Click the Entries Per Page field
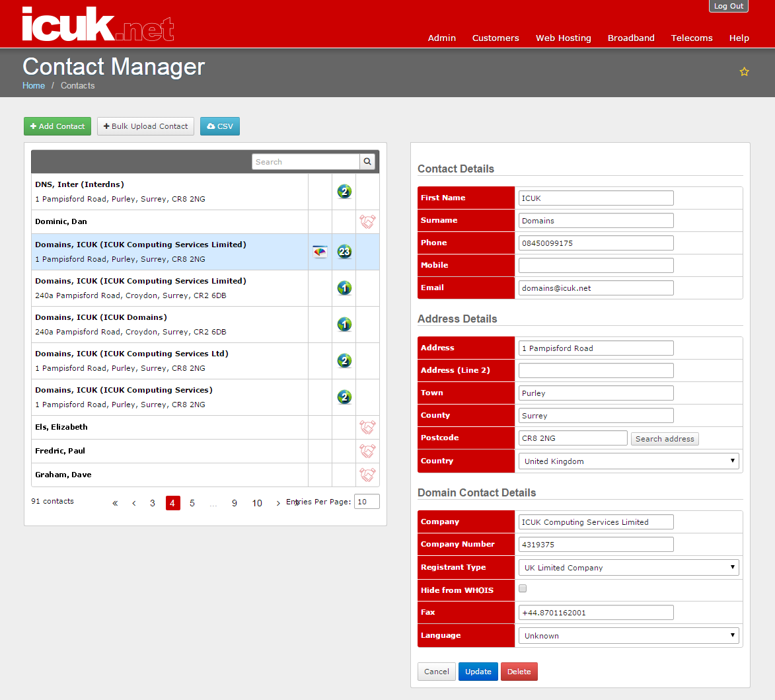 (367, 502)
